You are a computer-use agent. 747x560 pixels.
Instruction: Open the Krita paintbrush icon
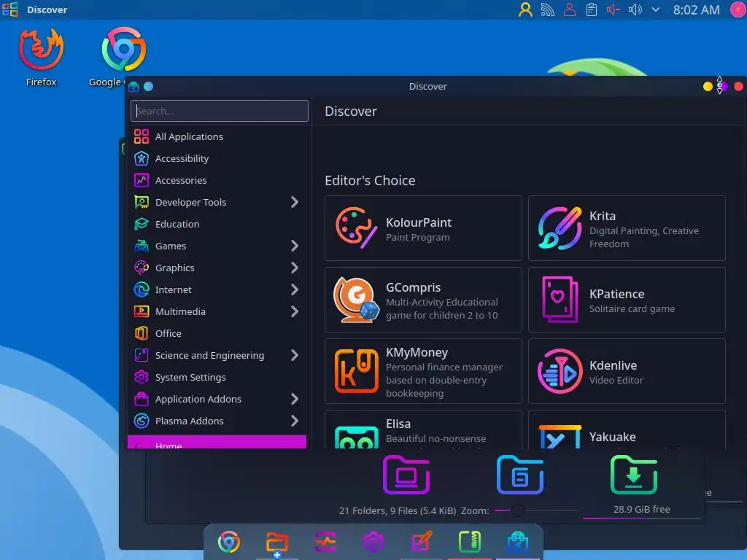coord(560,228)
